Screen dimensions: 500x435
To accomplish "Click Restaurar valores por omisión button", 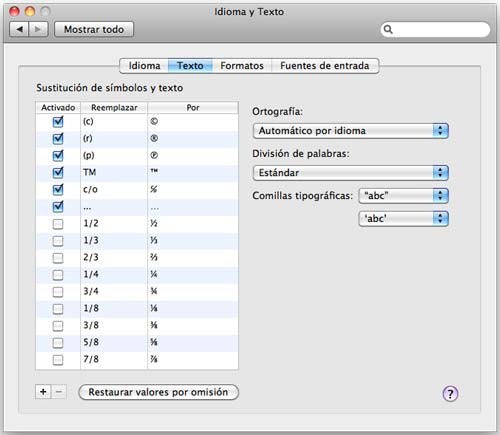I will (158, 392).
